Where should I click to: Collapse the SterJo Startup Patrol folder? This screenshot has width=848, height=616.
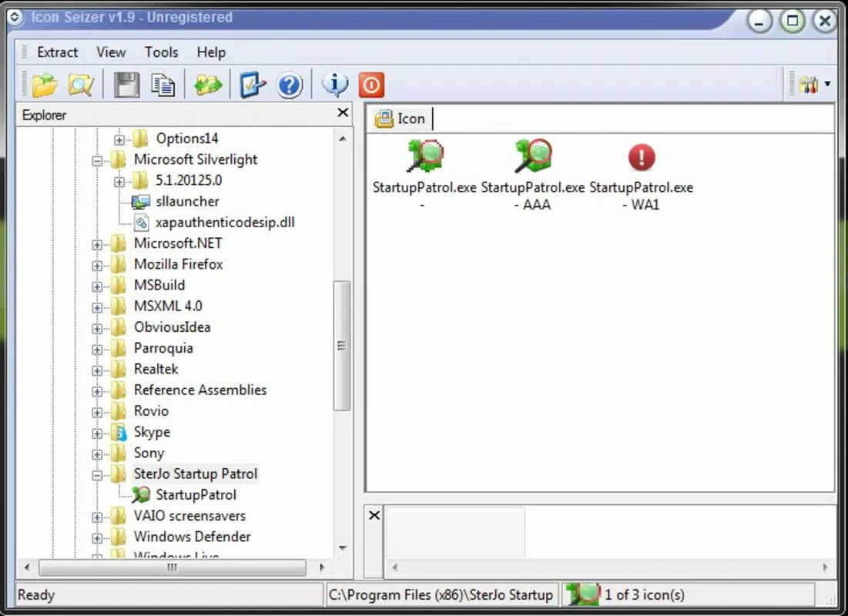pyautogui.click(x=97, y=475)
